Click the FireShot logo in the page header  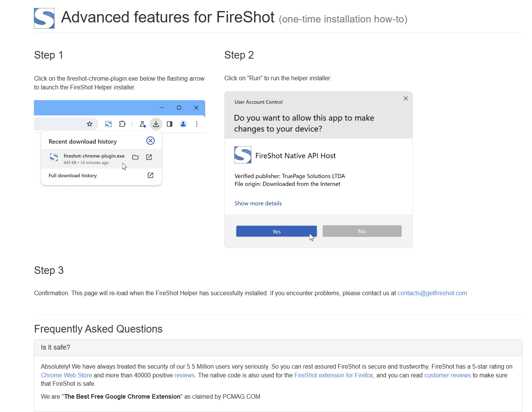tap(44, 18)
